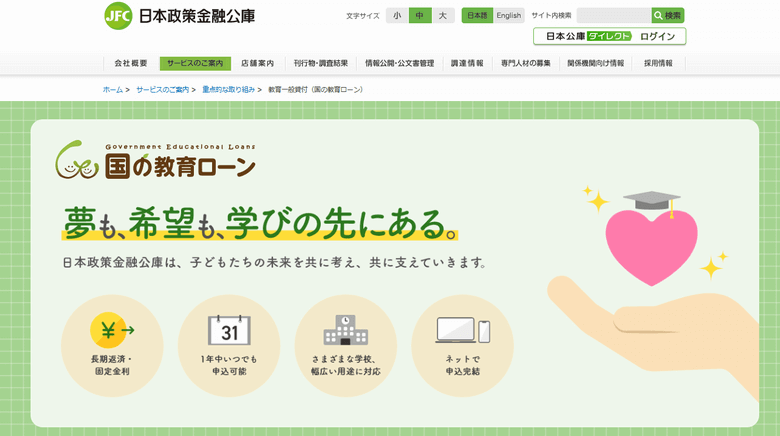Image resolution: width=780 pixels, height=436 pixels.
Task: Open the 専門人材の募集 menu
Action: [525, 63]
